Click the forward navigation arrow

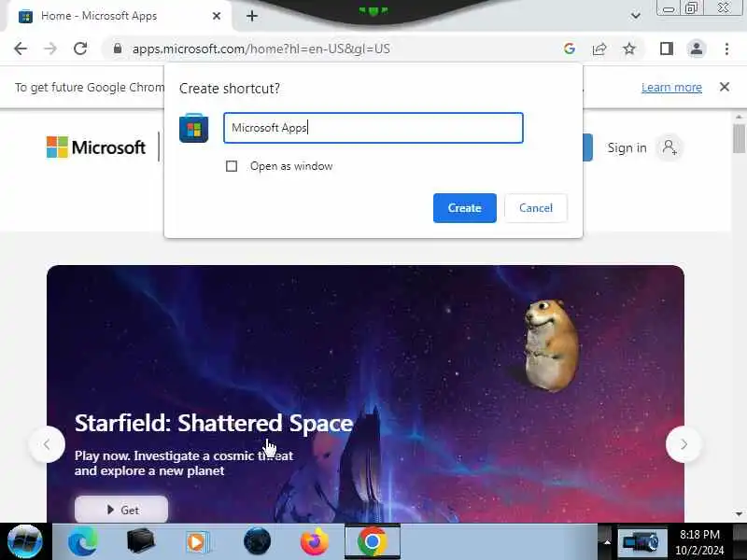point(50,49)
